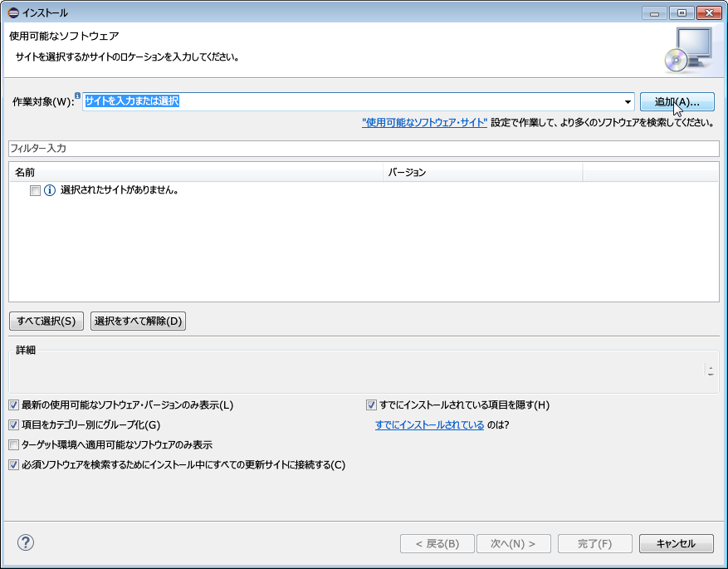
Task: Enable ターゲット環境へ適用可能なソフトウェアのみ表示 checkbox
Action: coord(14,444)
